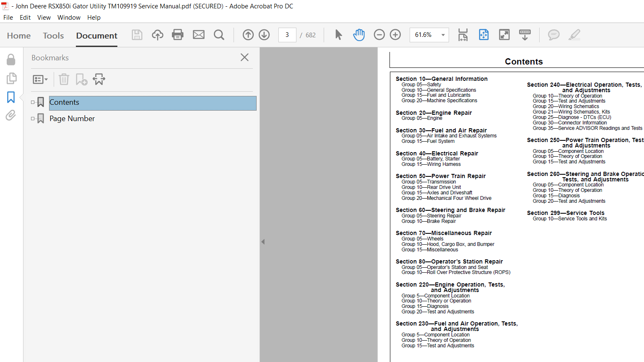This screenshot has height=362, width=644.
Task: Open the Edit menu
Action: (25, 18)
